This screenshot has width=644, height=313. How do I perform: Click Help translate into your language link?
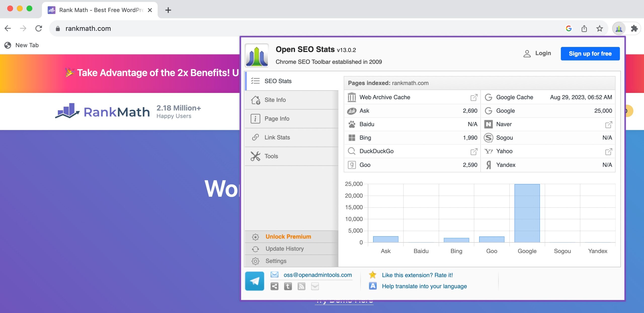click(x=424, y=286)
